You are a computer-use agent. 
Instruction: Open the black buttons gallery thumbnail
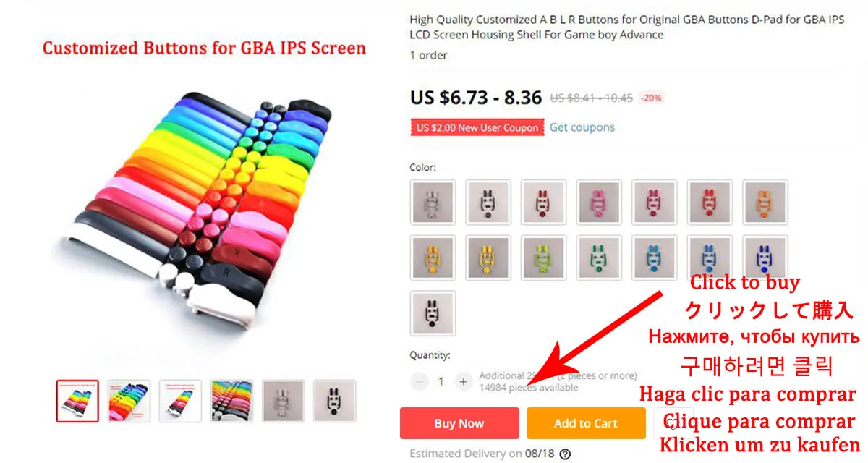335,401
